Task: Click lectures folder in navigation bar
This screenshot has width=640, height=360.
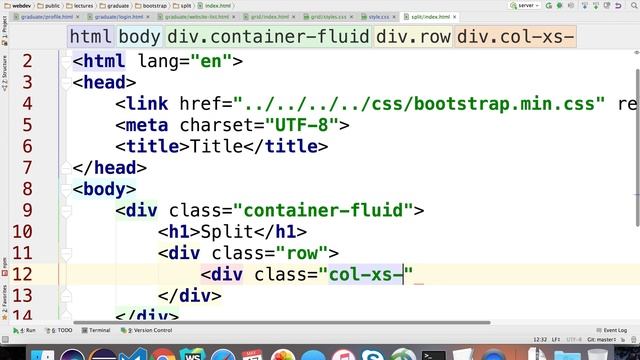Action: pyautogui.click(x=80, y=6)
